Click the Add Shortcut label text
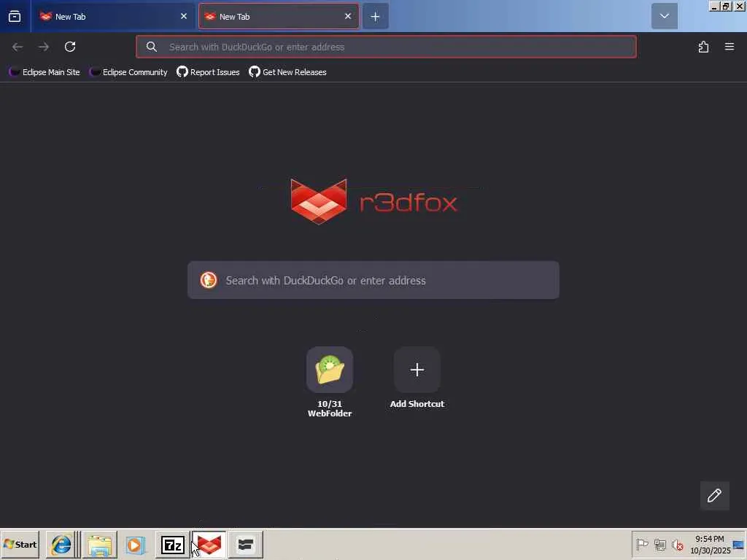This screenshot has width=747, height=560. 417,404
